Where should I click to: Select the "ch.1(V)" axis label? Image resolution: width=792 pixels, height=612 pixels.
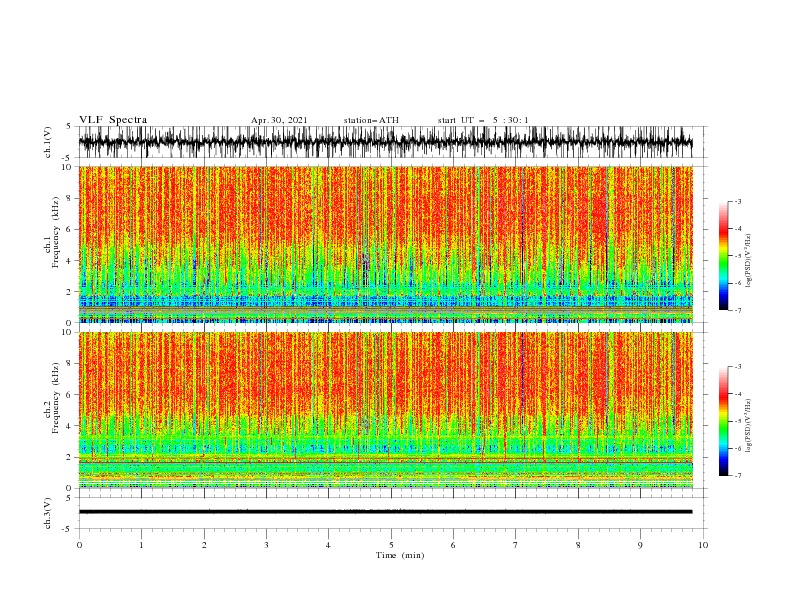[x=47, y=142]
